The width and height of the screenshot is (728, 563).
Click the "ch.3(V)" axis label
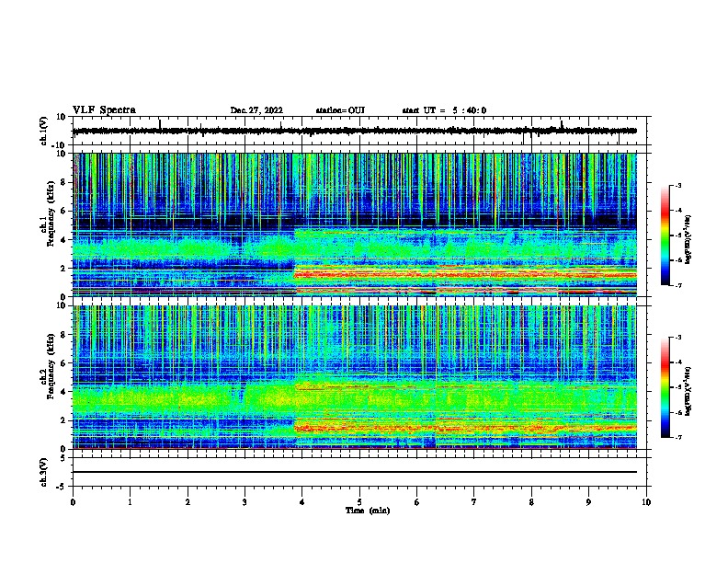click(x=44, y=472)
